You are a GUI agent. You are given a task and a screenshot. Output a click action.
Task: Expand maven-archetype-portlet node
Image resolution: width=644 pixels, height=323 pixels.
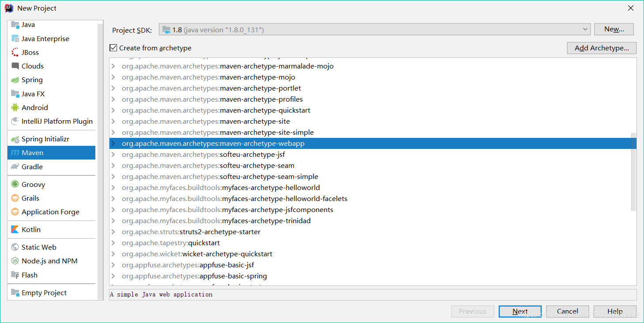(x=113, y=88)
